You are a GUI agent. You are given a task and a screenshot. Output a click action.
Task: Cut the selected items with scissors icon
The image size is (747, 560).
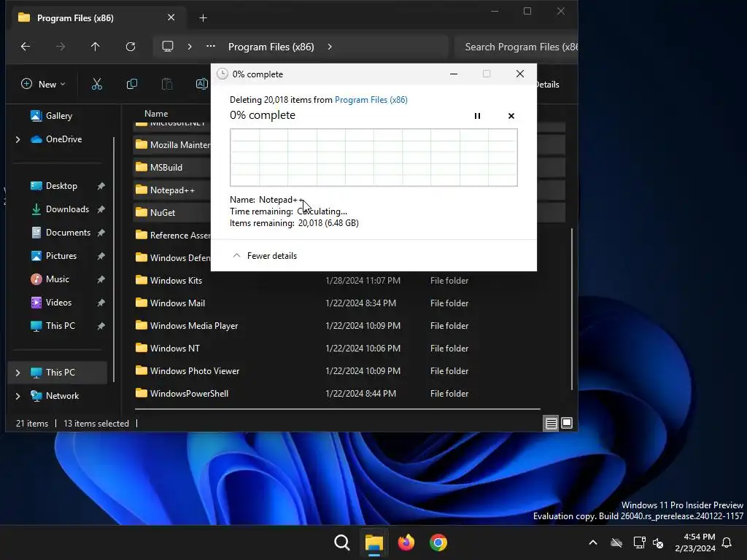click(97, 85)
